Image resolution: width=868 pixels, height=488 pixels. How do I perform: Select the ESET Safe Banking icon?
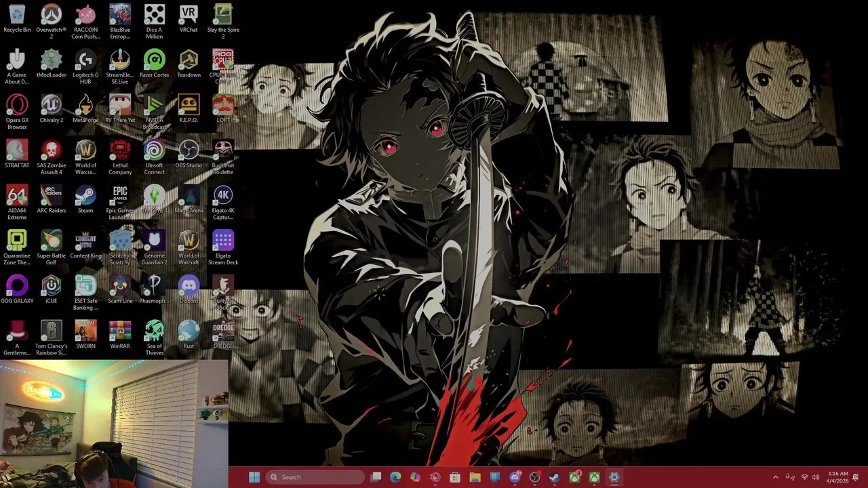[x=85, y=293]
